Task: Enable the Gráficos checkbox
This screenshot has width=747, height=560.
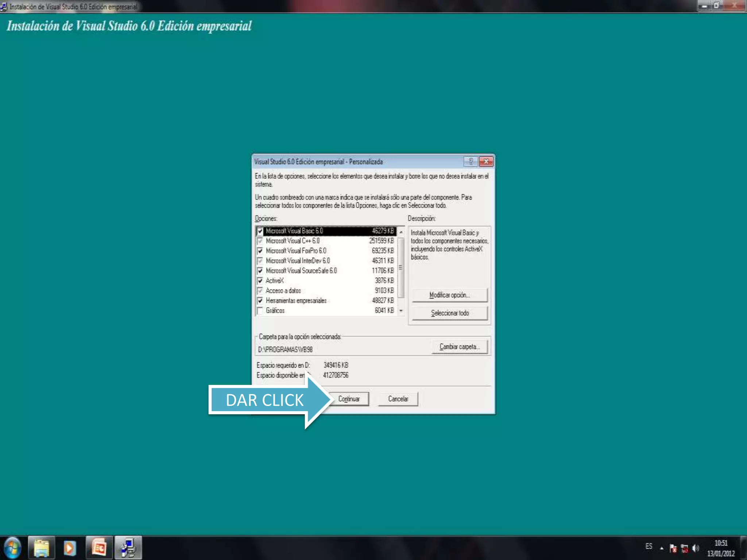Action: 260,311
